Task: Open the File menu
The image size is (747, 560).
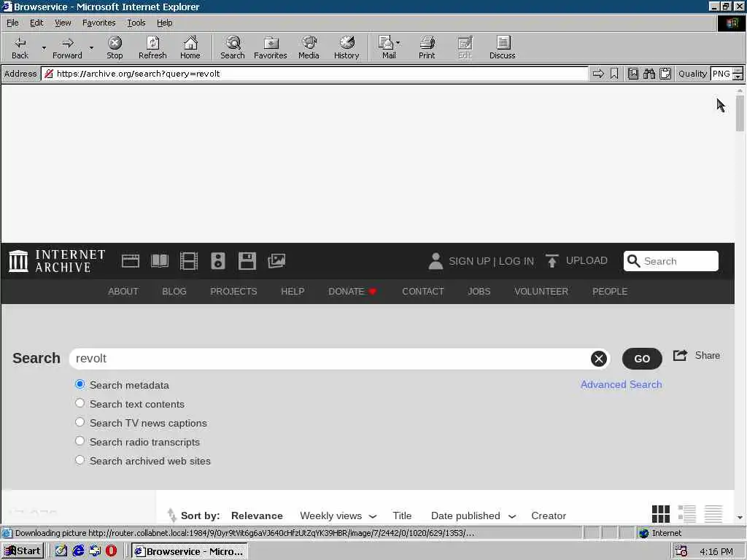Action: (12, 23)
